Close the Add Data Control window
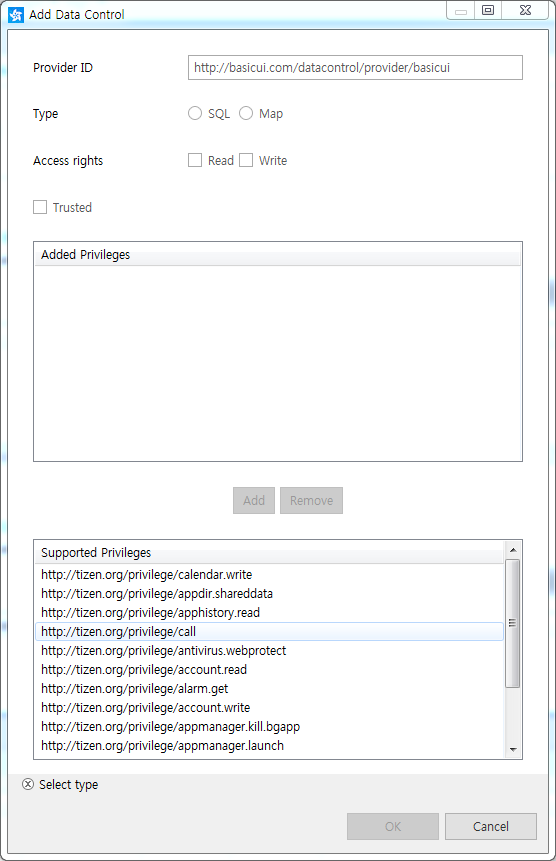This screenshot has width=556, height=861. tap(525, 10)
